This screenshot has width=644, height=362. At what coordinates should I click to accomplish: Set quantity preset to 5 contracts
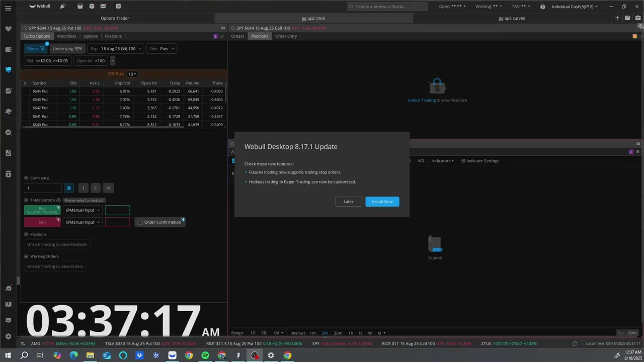[95, 188]
